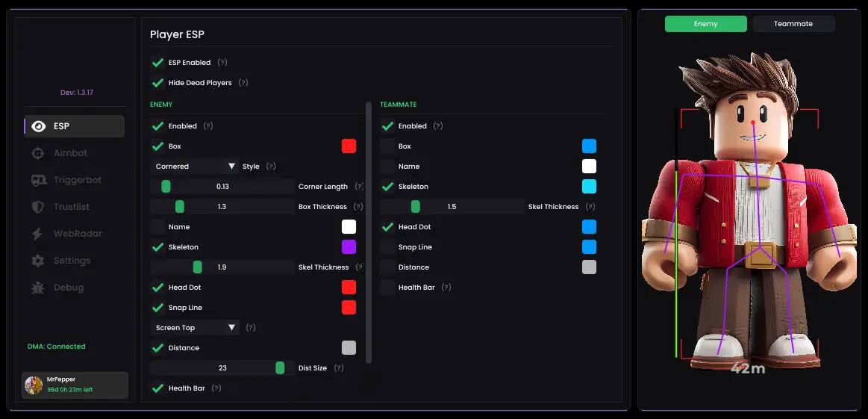Click the Enemy Skeleton purple color swatch
The width and height of the screenshot is (868, 419).
coord(349,247)
